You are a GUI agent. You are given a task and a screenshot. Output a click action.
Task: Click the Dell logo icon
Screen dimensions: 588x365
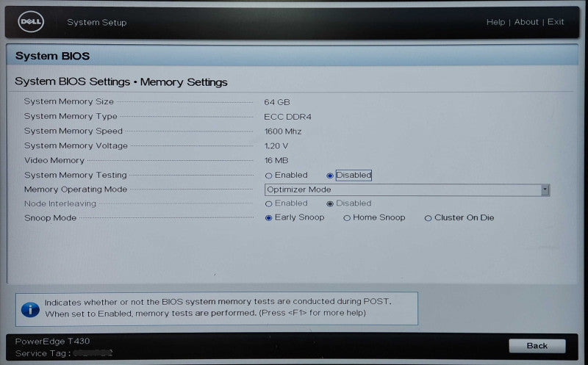point(31,22)
